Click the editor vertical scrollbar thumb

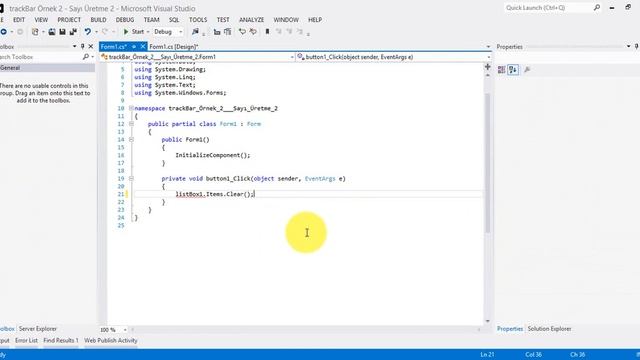pos(487,162)
